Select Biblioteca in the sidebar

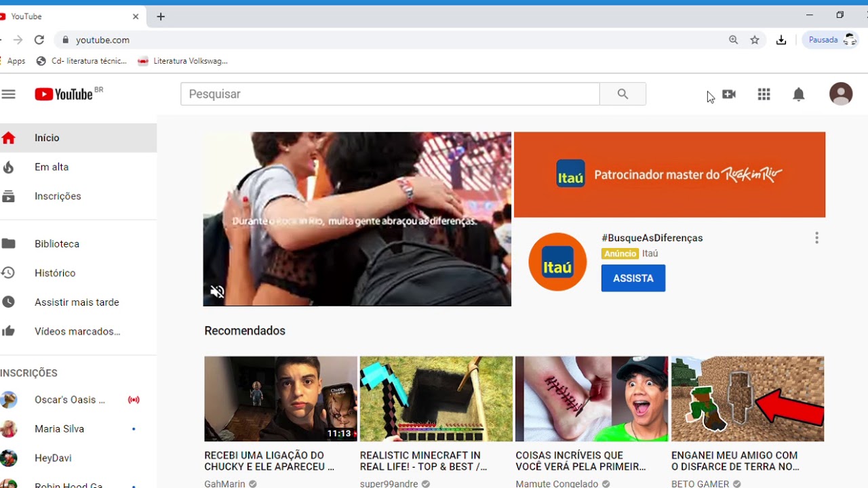point(78,243)
